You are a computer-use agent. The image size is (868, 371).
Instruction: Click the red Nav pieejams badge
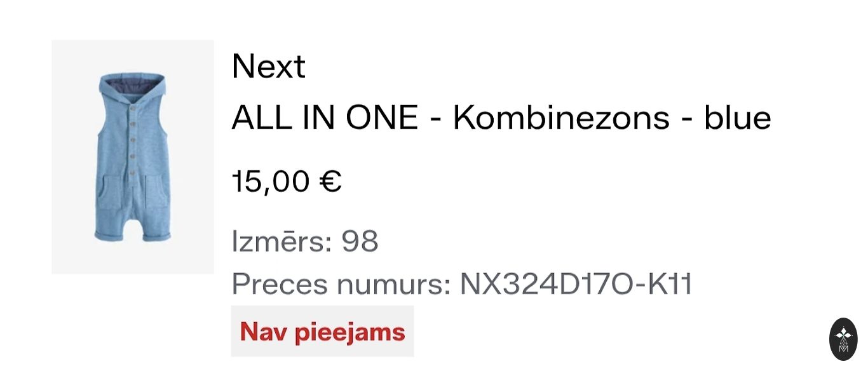coord(322,332)
